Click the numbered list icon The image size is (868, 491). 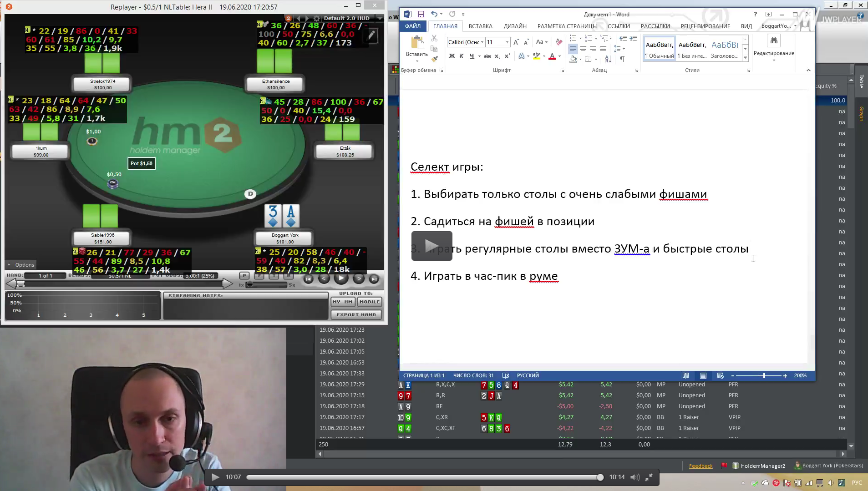point(589,38)
